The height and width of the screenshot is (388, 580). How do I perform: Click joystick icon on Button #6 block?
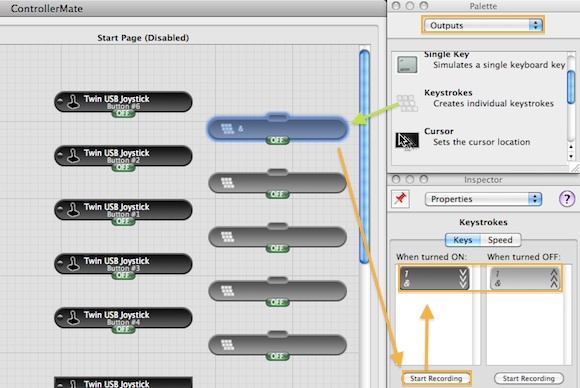point(74,102)
